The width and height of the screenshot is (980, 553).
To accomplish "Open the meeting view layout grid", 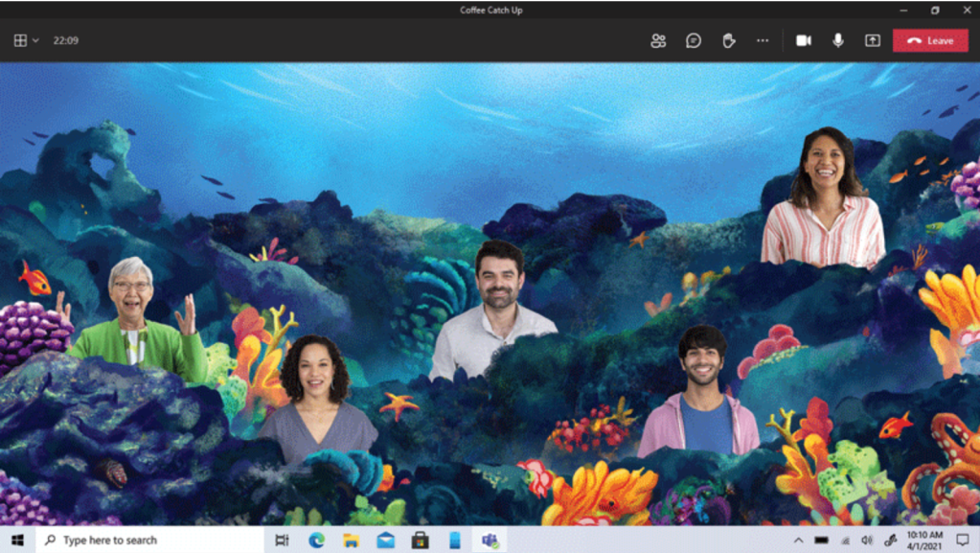I will [20, 40].
